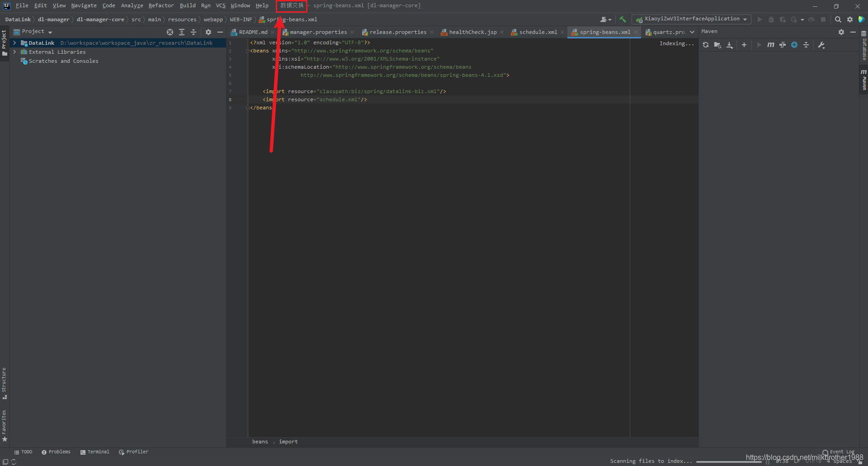
Task: Hide the Project tool window
Action: (220, 32)
